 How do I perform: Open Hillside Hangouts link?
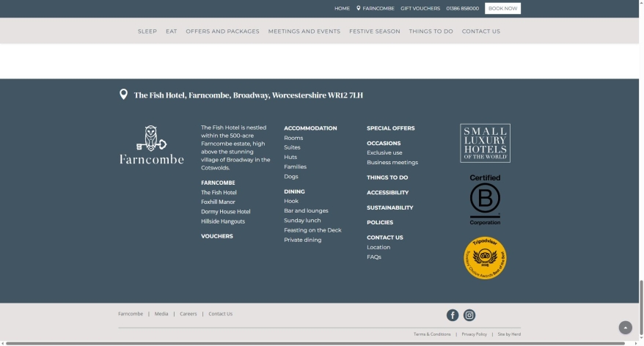222,221
